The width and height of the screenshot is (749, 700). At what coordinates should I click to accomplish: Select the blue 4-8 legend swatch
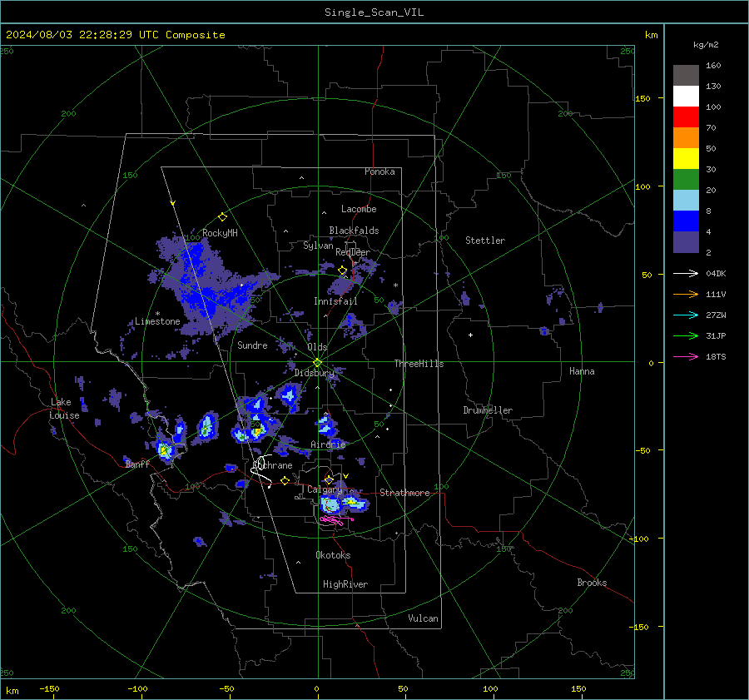[x=686, y=221]
